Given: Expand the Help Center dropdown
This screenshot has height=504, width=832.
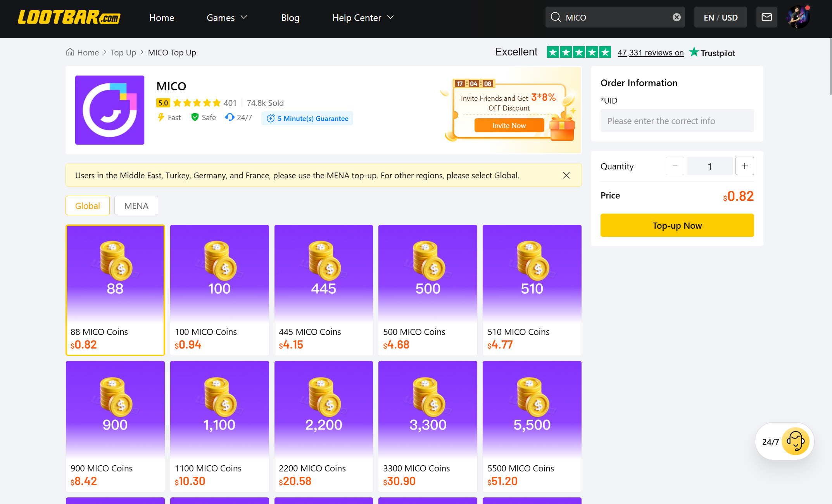Looking at the screenshot, I should click(x=363, y=17).
